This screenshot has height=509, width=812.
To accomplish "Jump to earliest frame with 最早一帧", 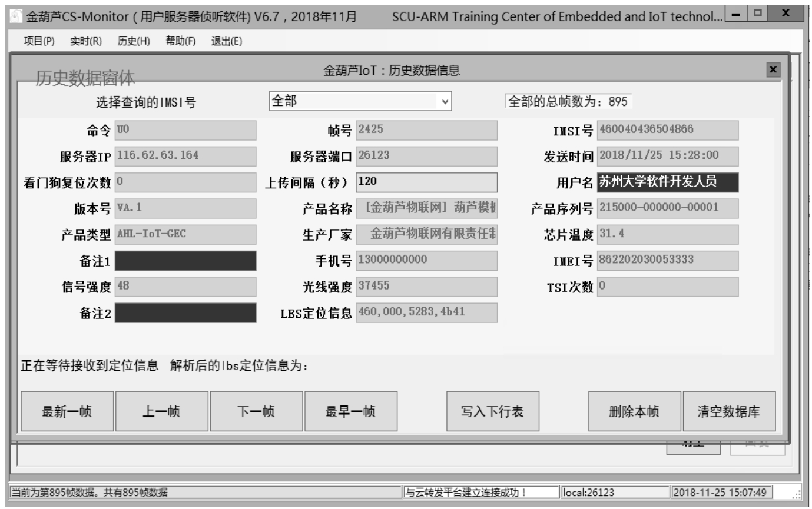I will point(351,411).
